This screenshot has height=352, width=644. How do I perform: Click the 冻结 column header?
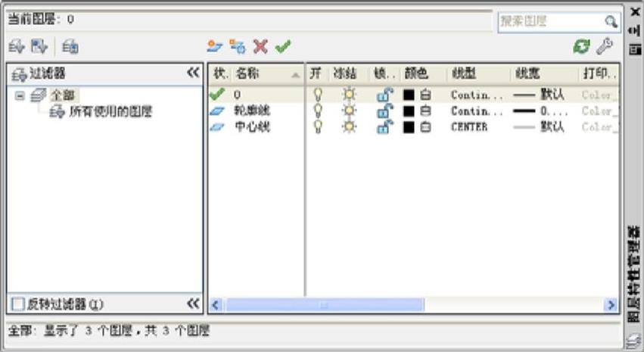click(347, 73)
